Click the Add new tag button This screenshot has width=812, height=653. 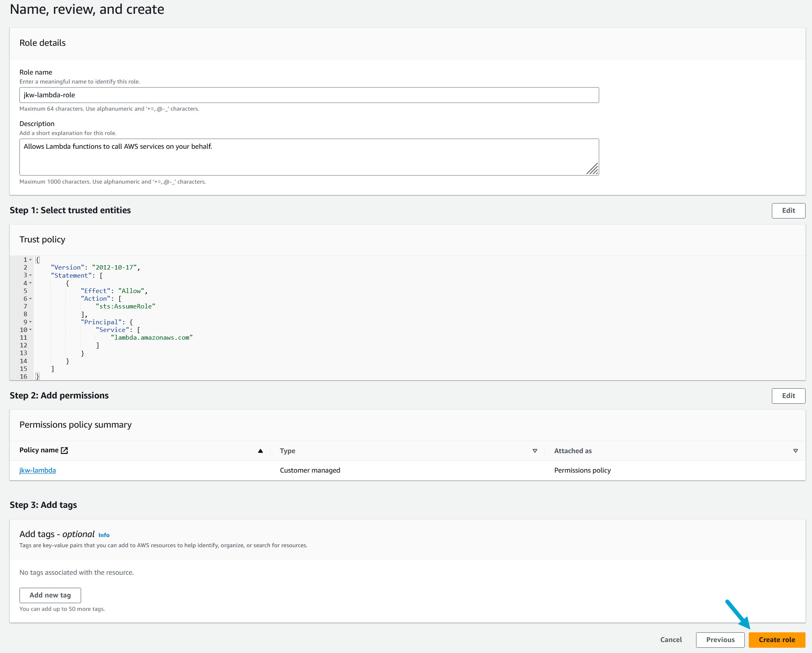[50, 595]
